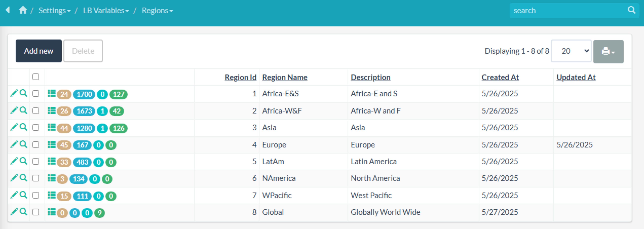
Task: Edit the Global region pencil icon
Action: coord(14,212)
